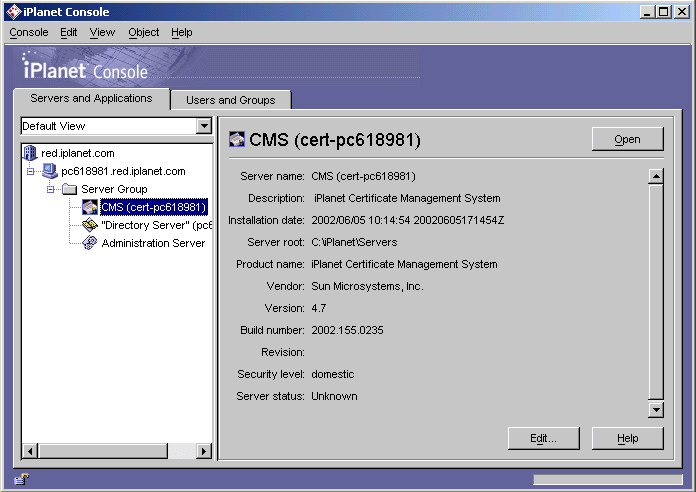Click the CMS server icon in the tree
696x492 pixels.
point(90,207)
